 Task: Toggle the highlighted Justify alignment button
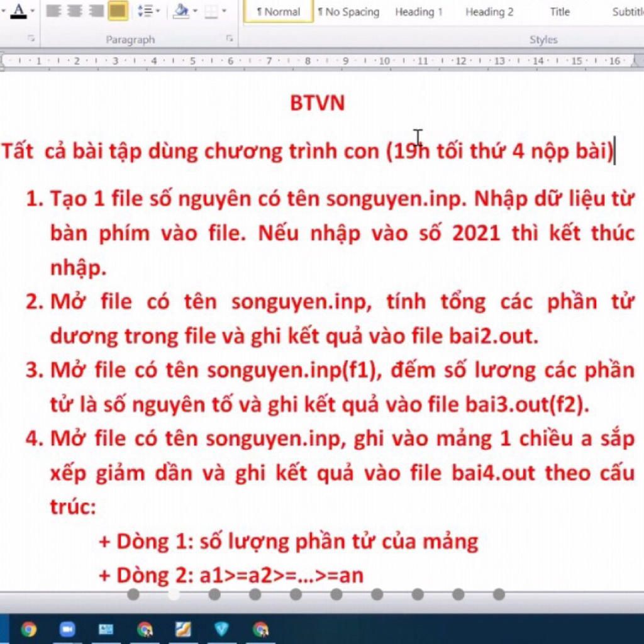click(x=118, y=11)
